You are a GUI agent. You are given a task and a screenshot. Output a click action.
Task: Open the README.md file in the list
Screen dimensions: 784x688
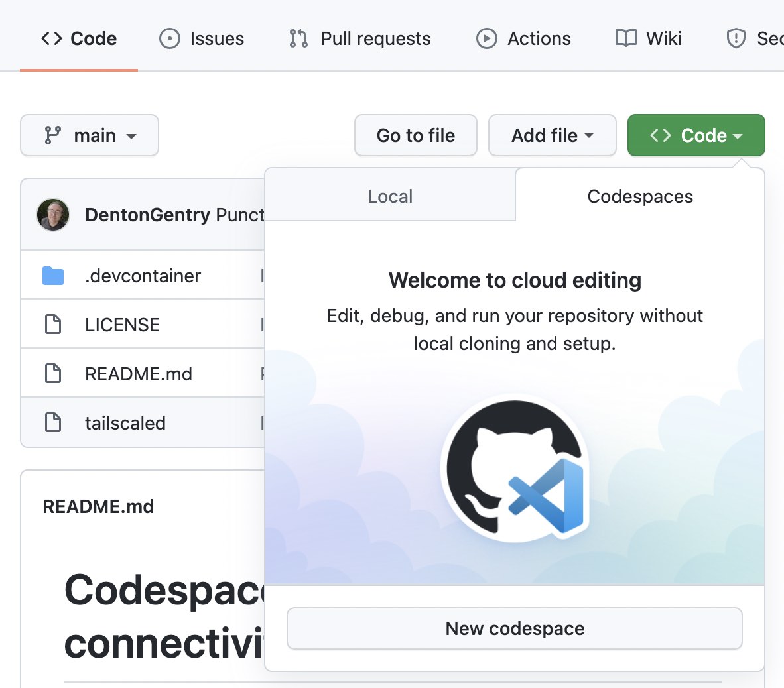[x=139, y=374]
